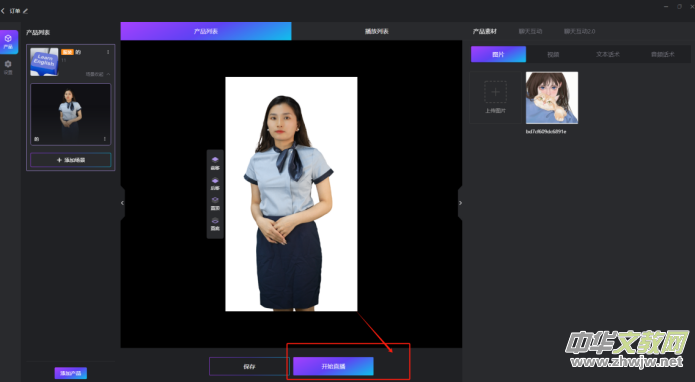This screenshot has width=695, height=382.
Task: Click the bottom layer icon in floating toolbar
Action: click(215, 224)
